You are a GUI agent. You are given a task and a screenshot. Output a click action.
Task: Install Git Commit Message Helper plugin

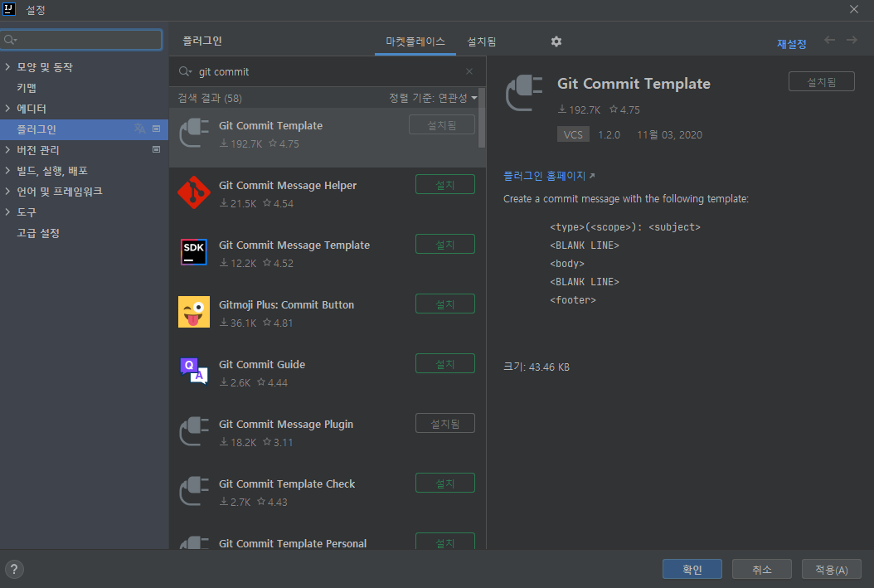point(444,184)
